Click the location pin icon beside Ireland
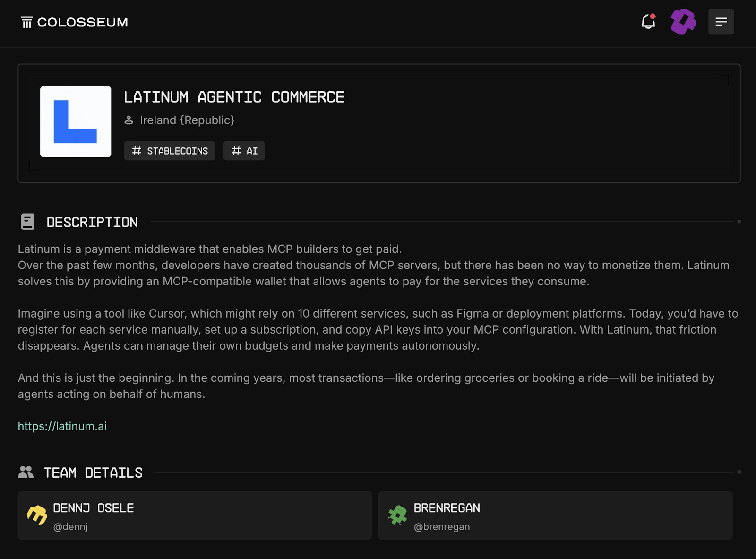Screen dimensions: 756x559 click(x=129, y=120)
